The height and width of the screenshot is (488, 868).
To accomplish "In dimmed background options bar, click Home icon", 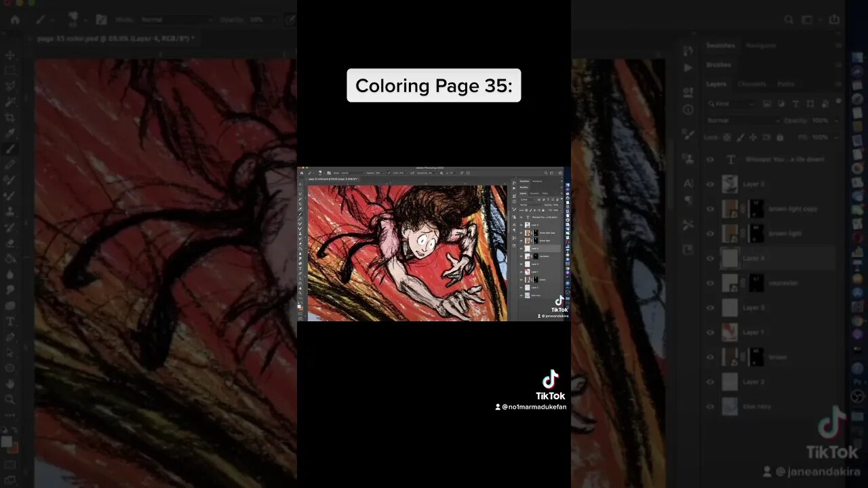I will [x=15, y=20].
